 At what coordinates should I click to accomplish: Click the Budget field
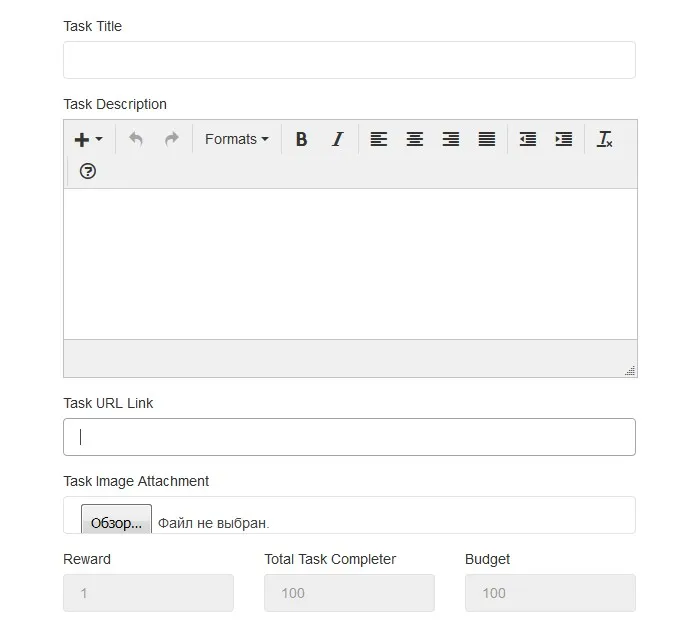click(550, 593)
